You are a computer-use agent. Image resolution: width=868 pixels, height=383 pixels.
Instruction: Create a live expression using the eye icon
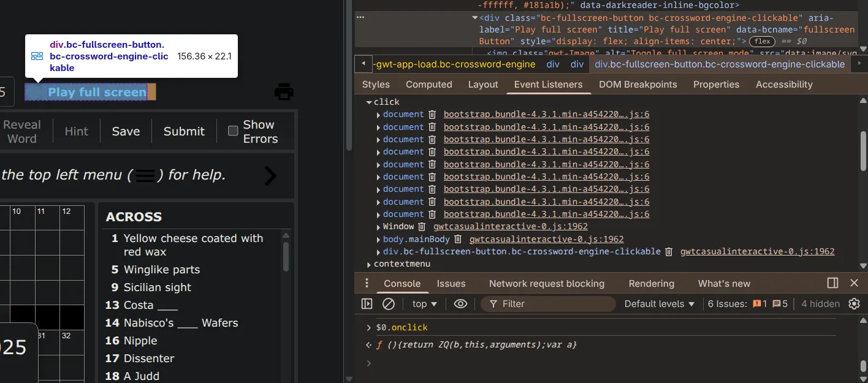(x=460, y=303)
